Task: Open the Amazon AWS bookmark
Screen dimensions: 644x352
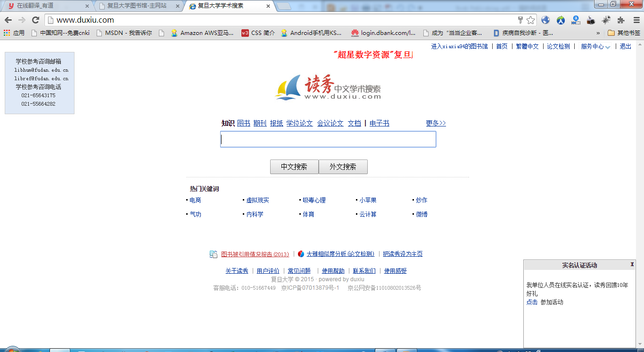Action: pos(202,33)
